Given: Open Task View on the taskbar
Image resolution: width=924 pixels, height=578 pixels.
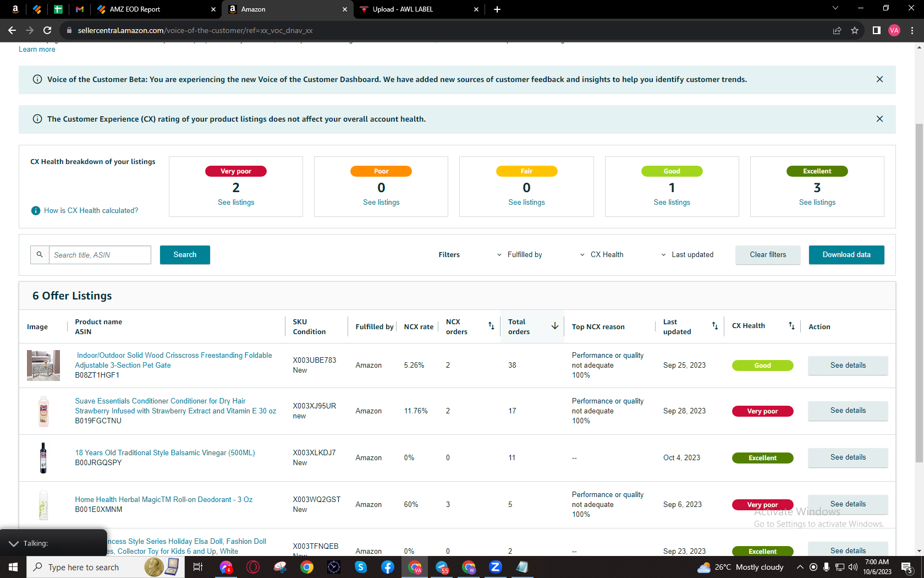Looking at the screenshot, I should coord(198,567).
